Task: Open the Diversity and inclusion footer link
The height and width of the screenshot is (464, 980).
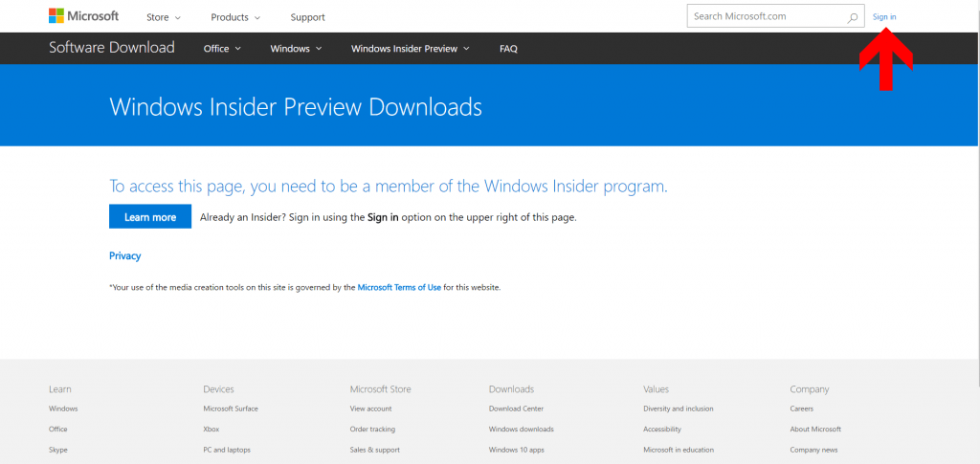Action: point(679,409)
